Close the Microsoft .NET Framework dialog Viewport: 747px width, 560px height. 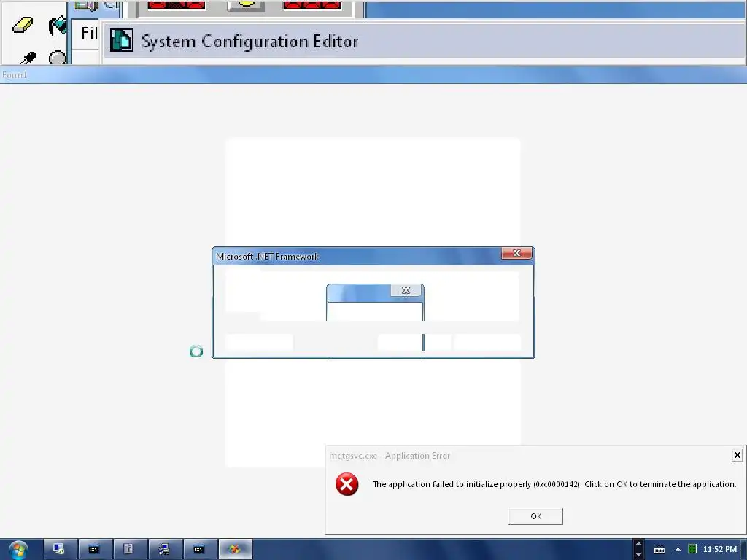516,253
